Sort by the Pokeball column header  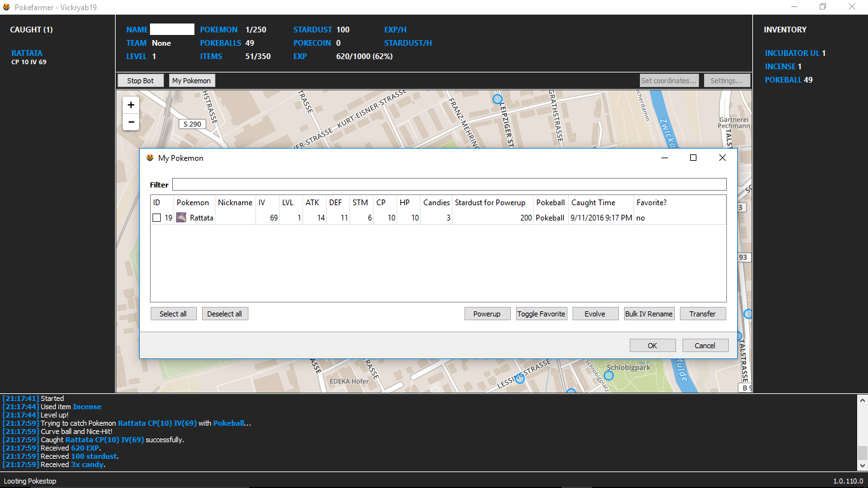(551, 203)
